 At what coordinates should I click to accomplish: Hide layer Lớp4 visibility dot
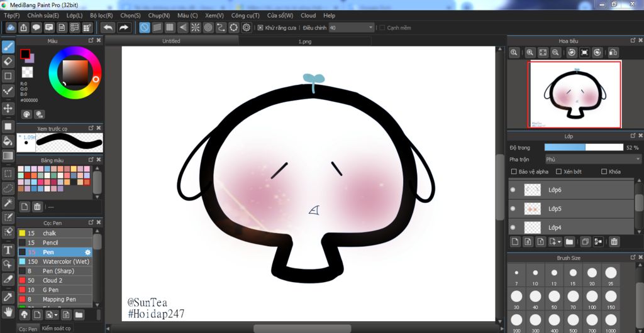pos(513,227)
